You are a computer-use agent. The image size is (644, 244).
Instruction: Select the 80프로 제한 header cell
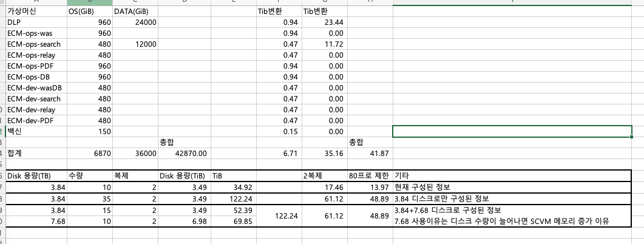[x=369, y=177]
